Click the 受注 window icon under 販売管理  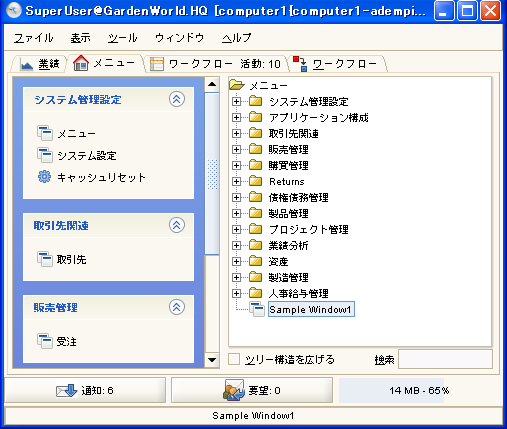(45, 341)
